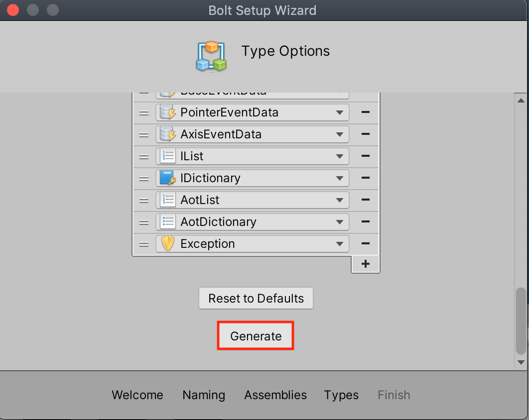The width and height of the screenshot is (529, 420).
Task: Click Reset to Defaults
Action: (x=256, y=298)
